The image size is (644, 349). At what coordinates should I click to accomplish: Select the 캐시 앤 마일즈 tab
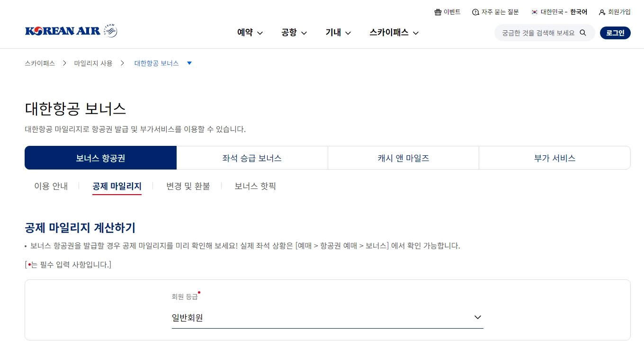point(403,158)
